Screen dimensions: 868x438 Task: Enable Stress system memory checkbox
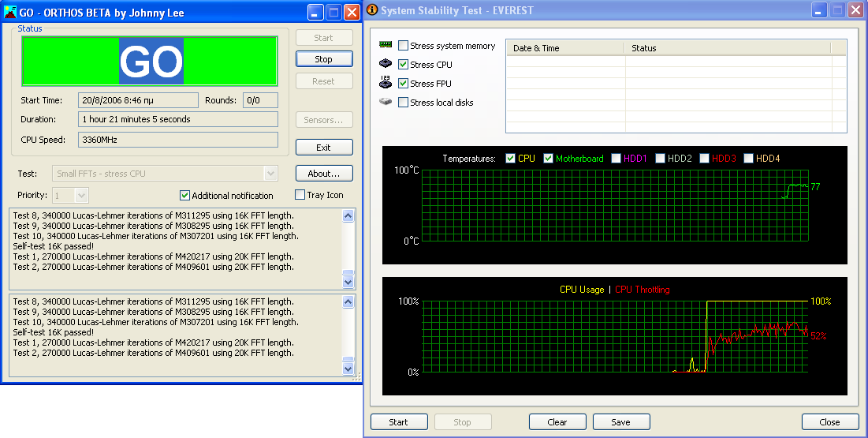403,46
